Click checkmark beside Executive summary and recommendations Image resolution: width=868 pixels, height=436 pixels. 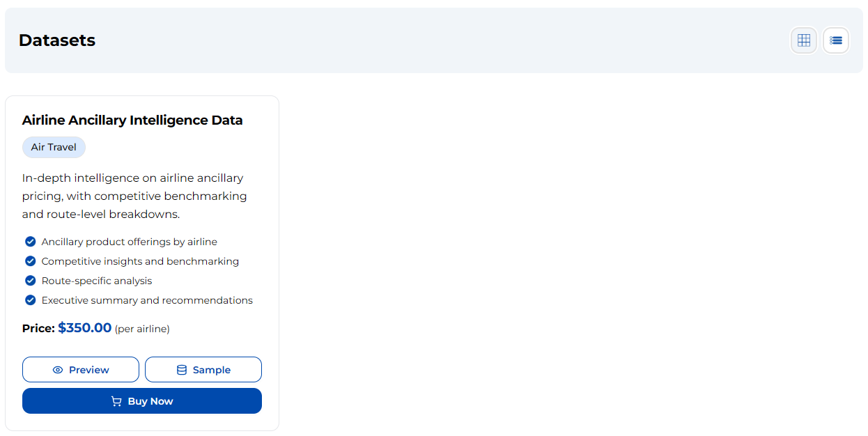30,300
